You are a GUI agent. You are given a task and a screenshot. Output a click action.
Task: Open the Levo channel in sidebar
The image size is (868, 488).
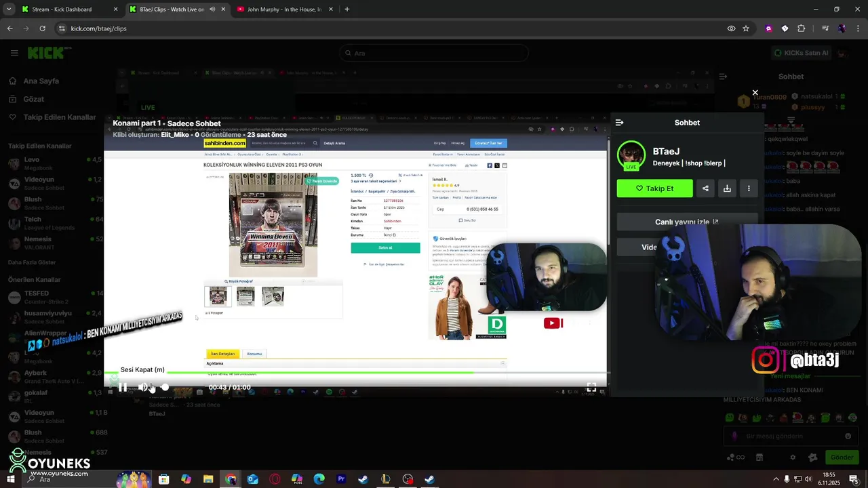[x=54, y=163]
